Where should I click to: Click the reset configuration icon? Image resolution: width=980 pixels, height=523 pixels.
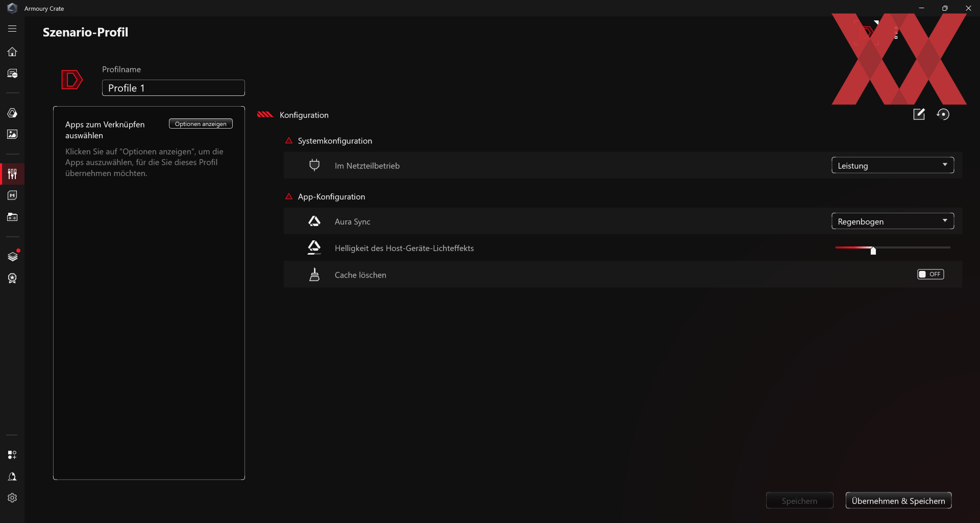click(943, 114)
